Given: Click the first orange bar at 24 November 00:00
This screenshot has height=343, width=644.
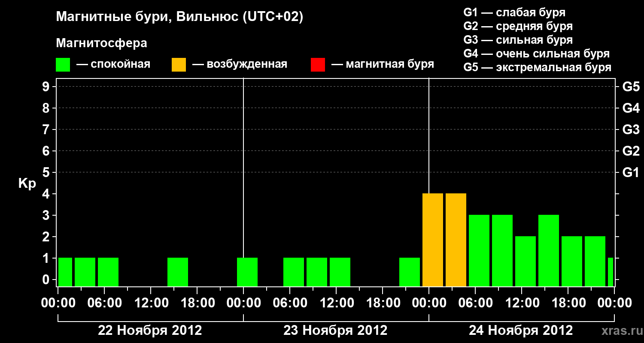Looking at the screenshot, I should (433, 240).
